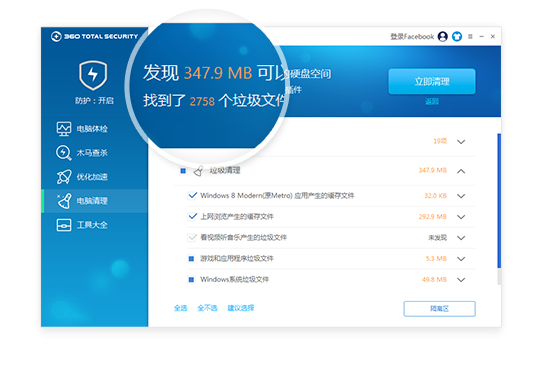Expand the 32.0 KB row details

coord(461,196)
